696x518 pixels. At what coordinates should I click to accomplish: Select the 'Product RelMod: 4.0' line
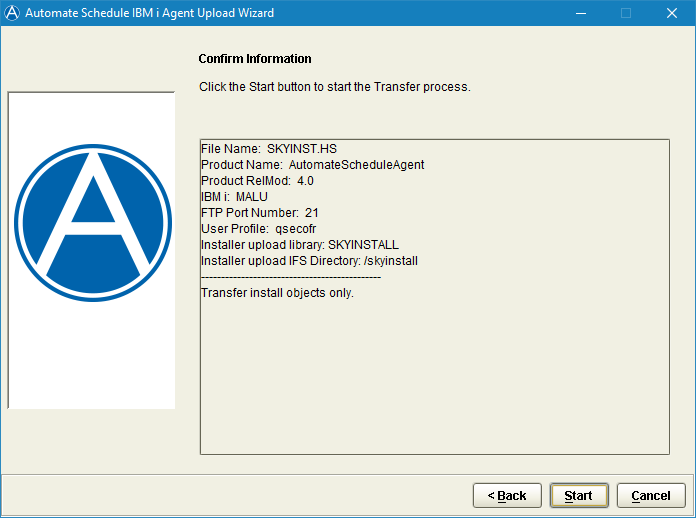point(257,181)
